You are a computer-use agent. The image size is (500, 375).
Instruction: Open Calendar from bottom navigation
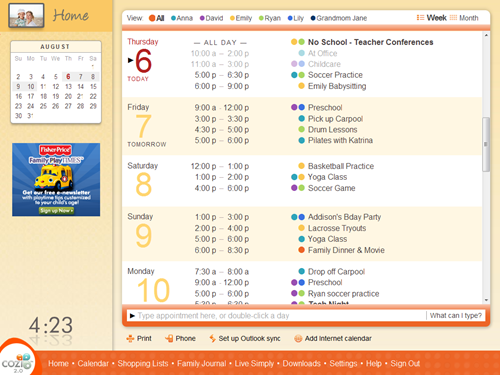pos(93,363)
